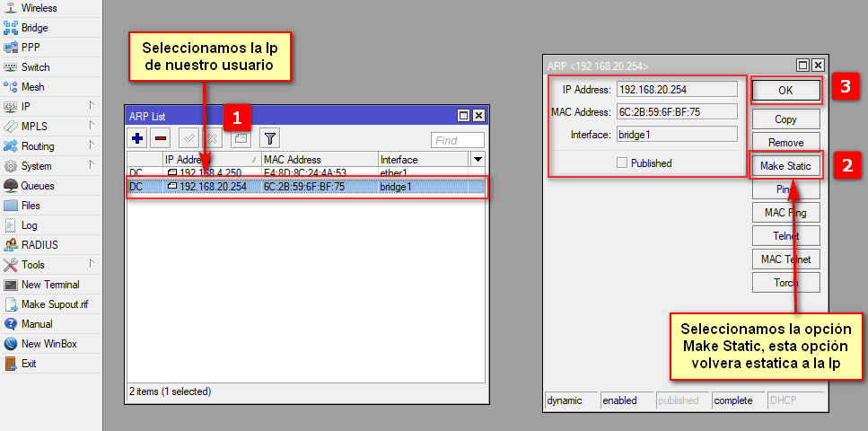Image resolution: width=868 pixels, height=431 pixels.
Task: Click the Comment icon in ARP List toolbar
Action: 240,138
